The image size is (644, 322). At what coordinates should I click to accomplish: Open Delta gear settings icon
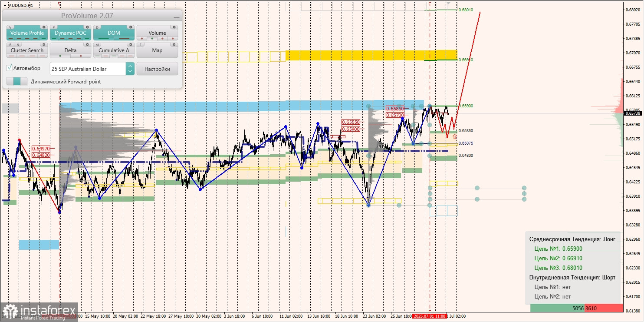click(x=87, y=44)
